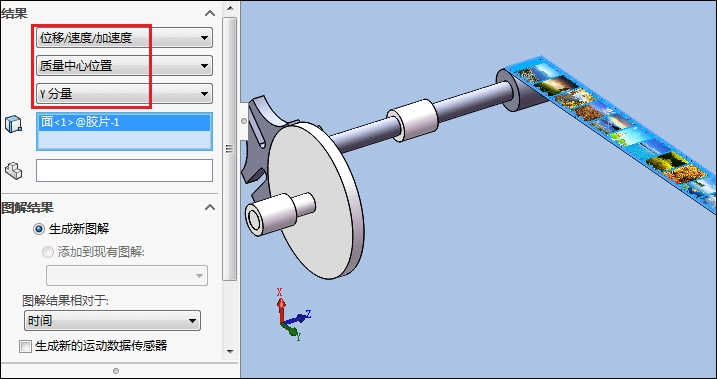Click the component reference part icon
717x379 pixels.
pyautogui.click(x=13, y=171)
